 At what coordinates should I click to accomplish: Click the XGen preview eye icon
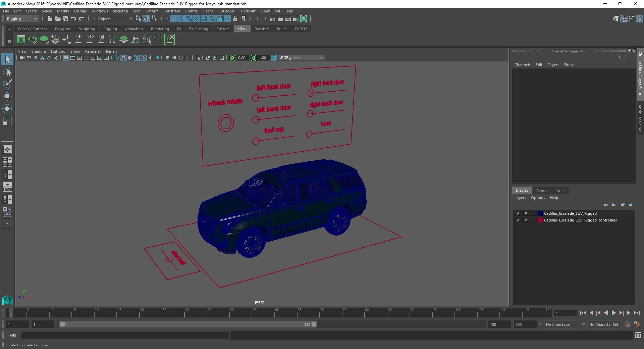(x=33, y=40)
